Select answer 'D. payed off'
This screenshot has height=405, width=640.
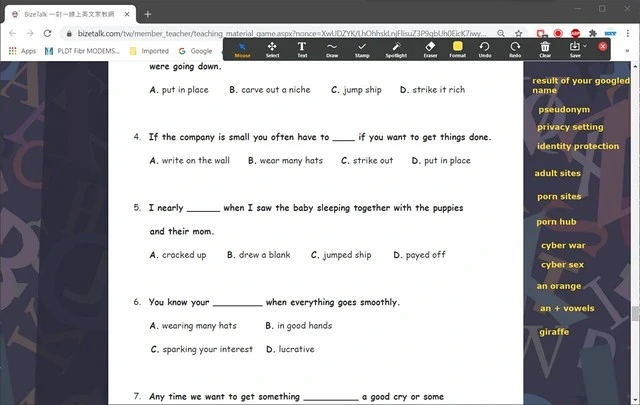pos(419,255)
